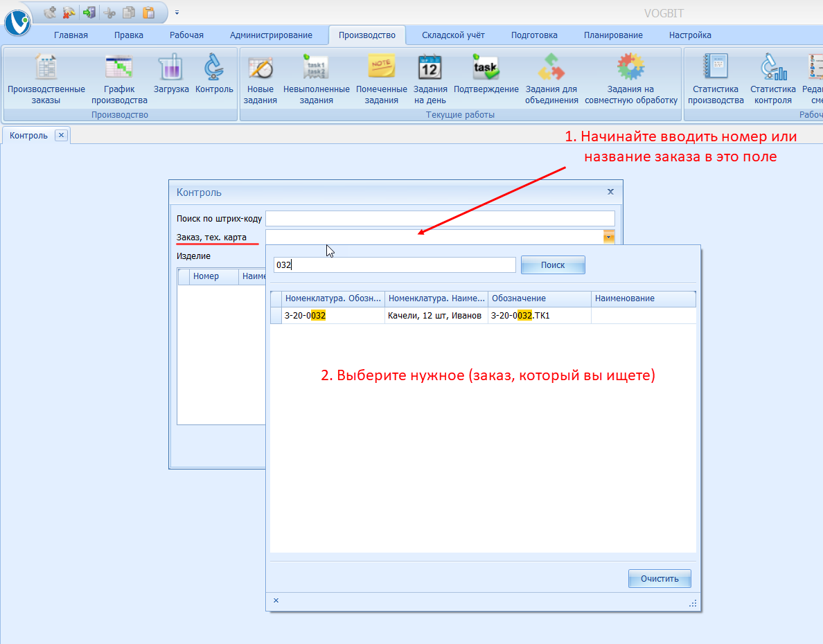
Task: Open Задания для объединения
Action: point(551,80)
